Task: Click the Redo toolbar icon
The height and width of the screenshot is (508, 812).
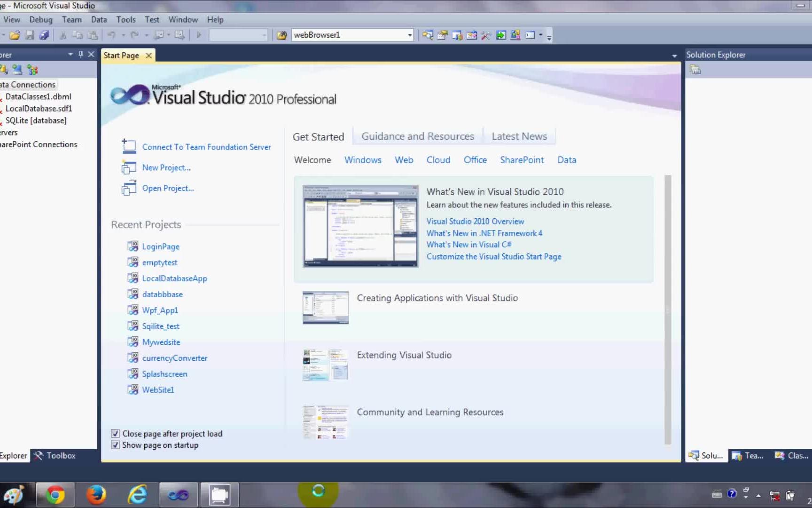Action: click(134, 35)
